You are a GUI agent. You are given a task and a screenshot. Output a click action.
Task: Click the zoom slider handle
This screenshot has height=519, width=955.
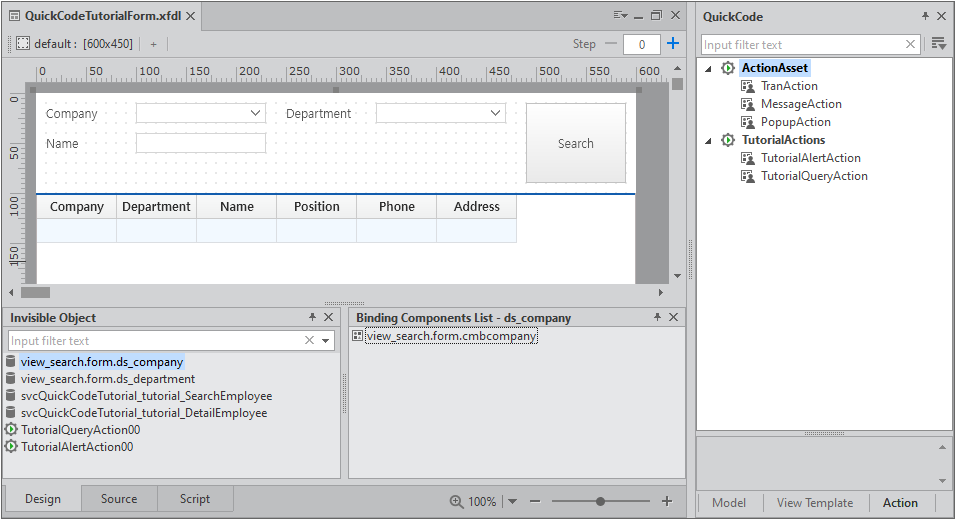[600, 501]
